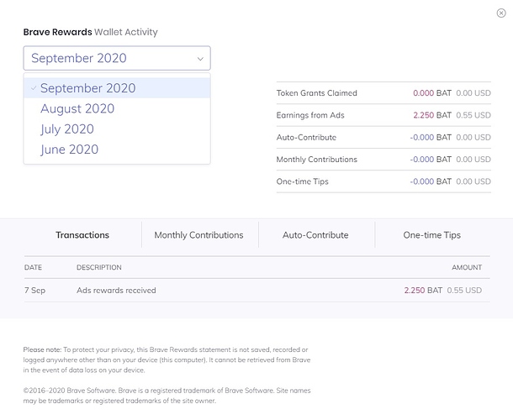Switch to the Transactions tab
The height and width of the screenshot is (420, 513).
82,235
